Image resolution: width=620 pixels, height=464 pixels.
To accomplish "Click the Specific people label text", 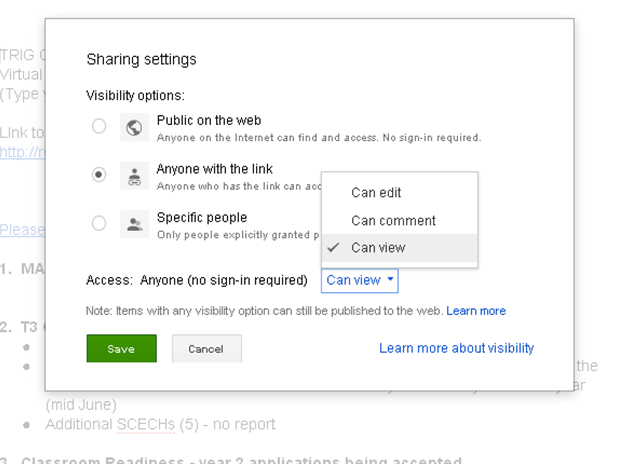I will pos(201,217).
